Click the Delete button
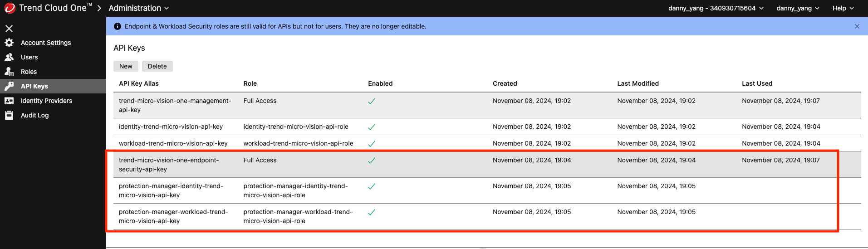This screenshot has height=249, width=868. [157, 66]
